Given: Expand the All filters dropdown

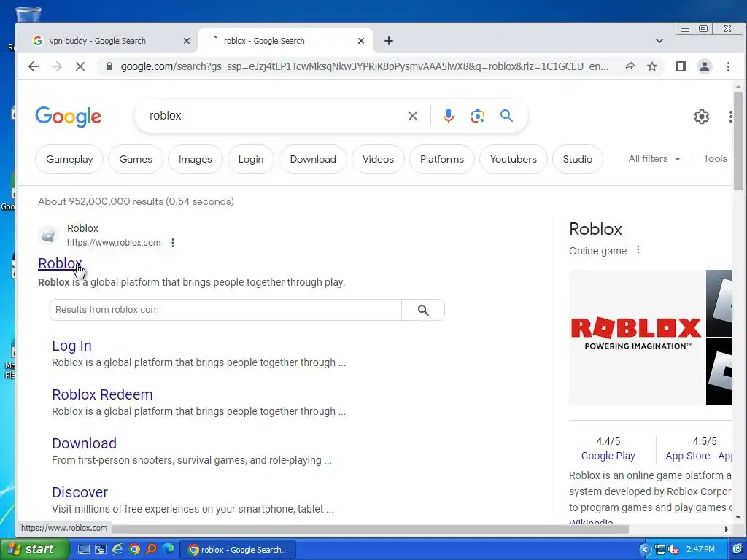Looking at the screenshot, I should [x=654, y=158].
